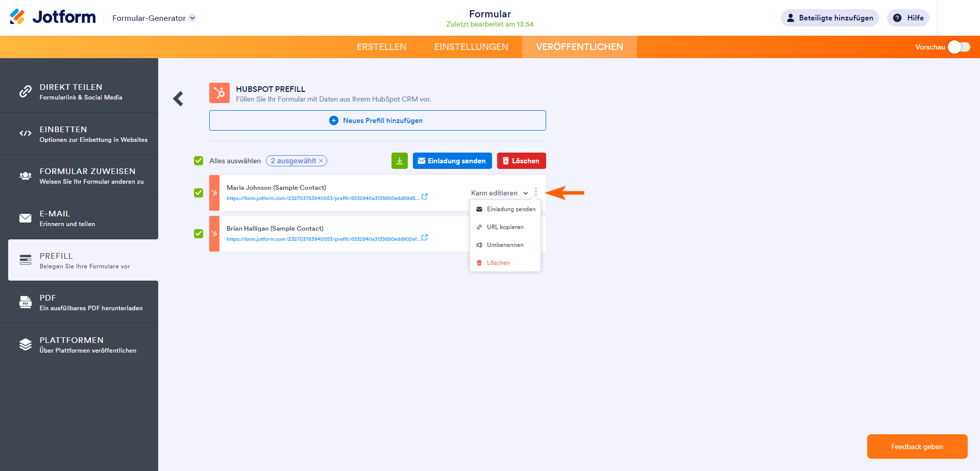Viewport: 980px width, 471px height.
Task: Open Einbetten sidebar section
Action: tap(79, 134)
